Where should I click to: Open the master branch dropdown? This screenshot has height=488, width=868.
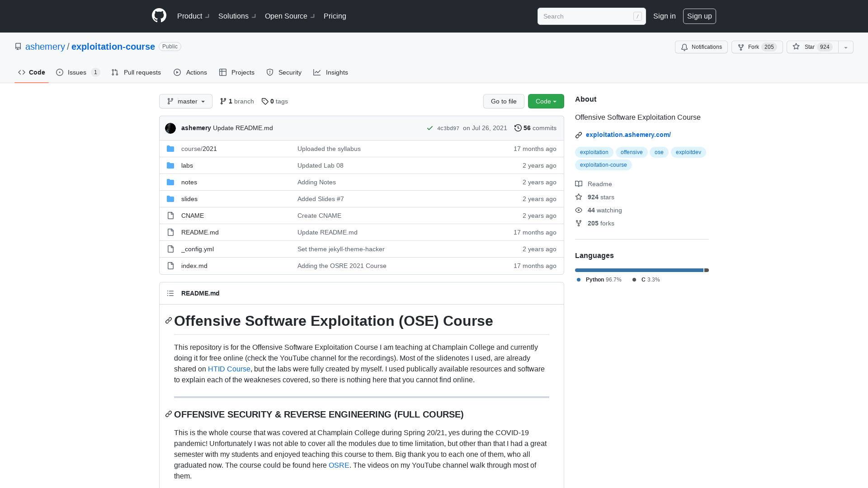(x=185, y=101)
